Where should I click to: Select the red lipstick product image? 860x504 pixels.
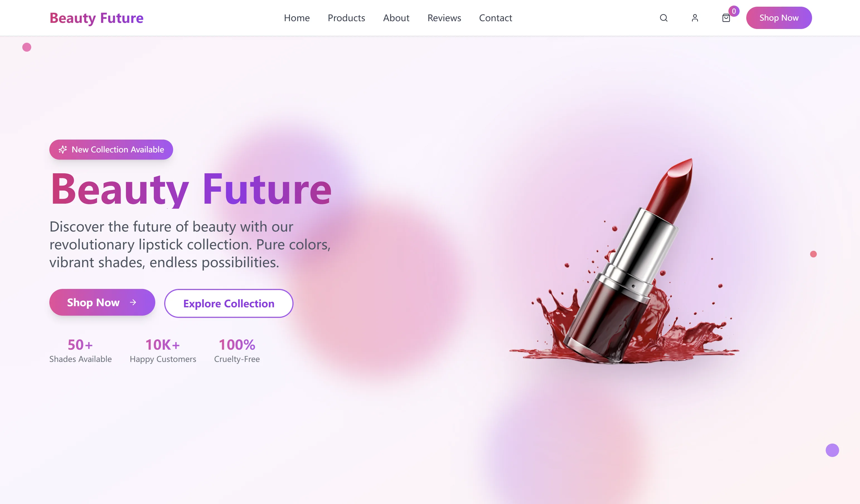pyautogui.click(x=624, y=261)
